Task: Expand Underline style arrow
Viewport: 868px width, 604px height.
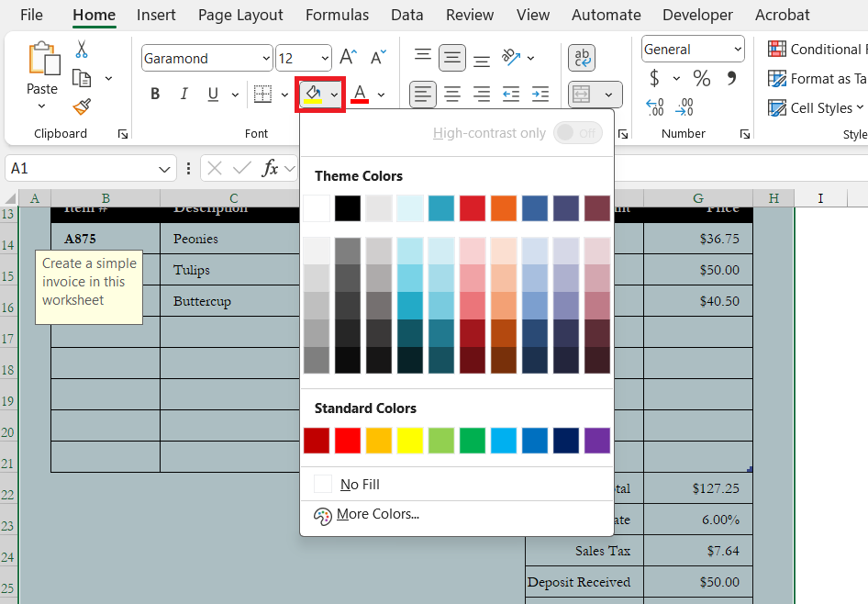Action: (235, 95)
